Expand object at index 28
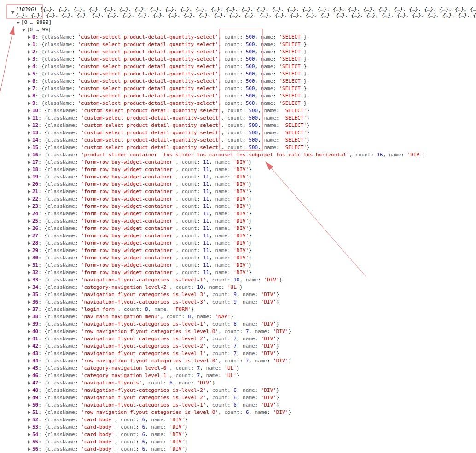The width and height of the screenshot is (476, 453). [x=29, y=243]
